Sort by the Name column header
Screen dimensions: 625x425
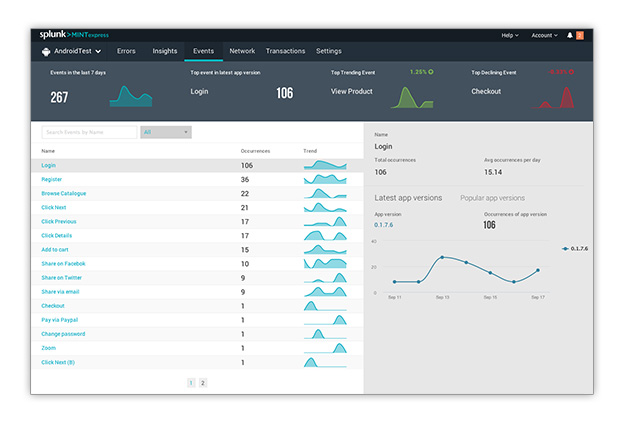(x=48, y=151)
